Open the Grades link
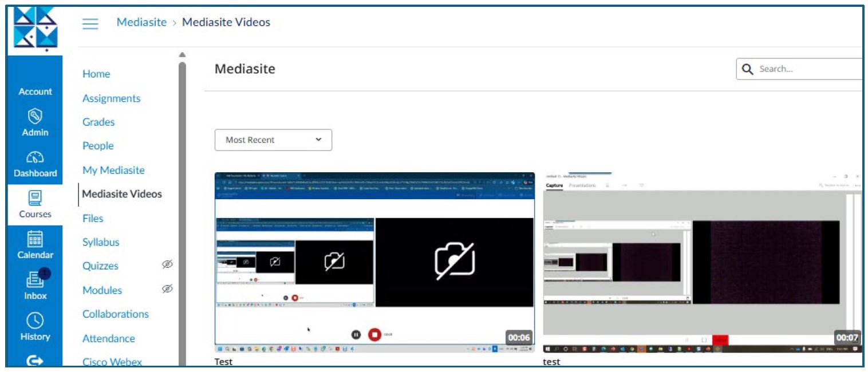 pyautogui.click(x=98, y=122)
